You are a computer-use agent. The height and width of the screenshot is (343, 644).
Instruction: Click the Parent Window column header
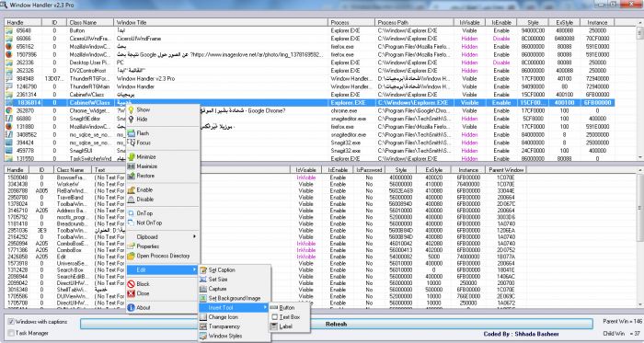pyautogui.click(x=506, y=170)
